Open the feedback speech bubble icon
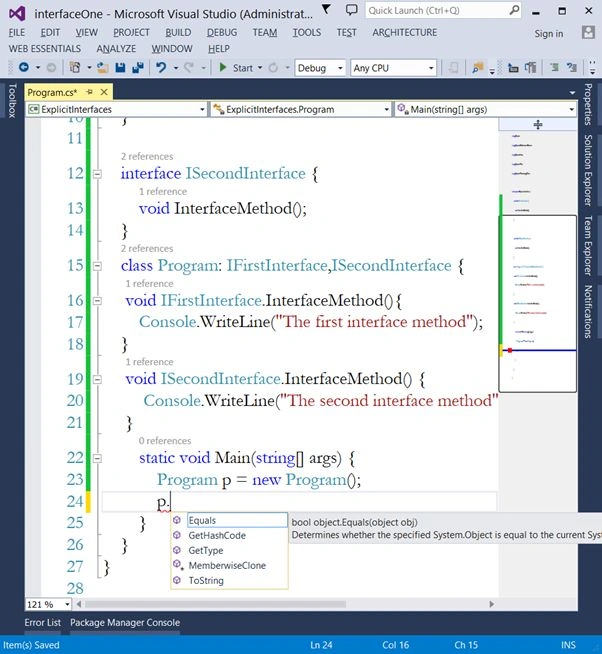This screenshot has width=602, height=654. (352, 10)
